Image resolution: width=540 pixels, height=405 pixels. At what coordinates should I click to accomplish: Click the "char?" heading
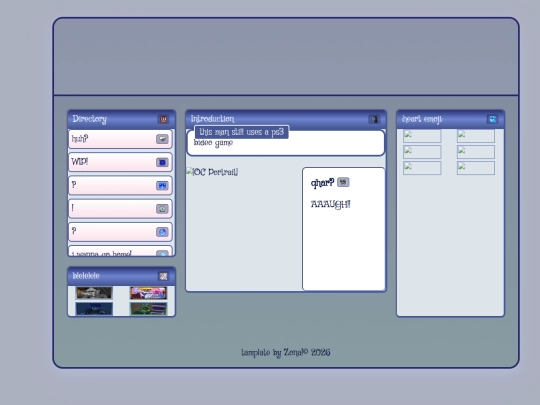[322, 183]
